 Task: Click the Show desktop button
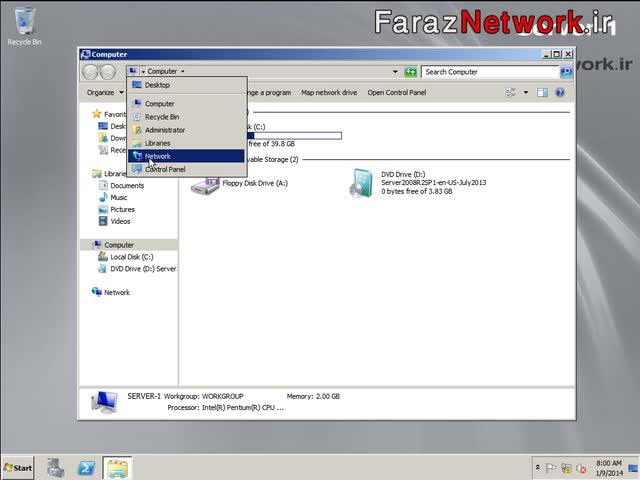click(x=633, y=468)
